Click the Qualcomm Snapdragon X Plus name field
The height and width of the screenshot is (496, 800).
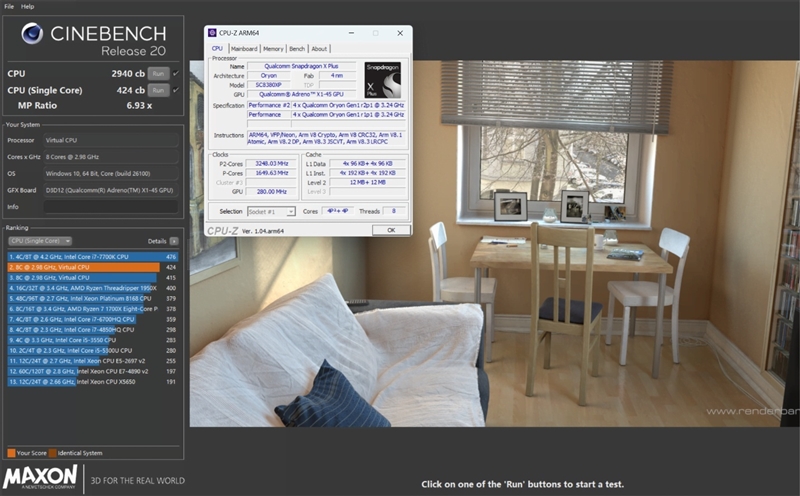(301, 66)
